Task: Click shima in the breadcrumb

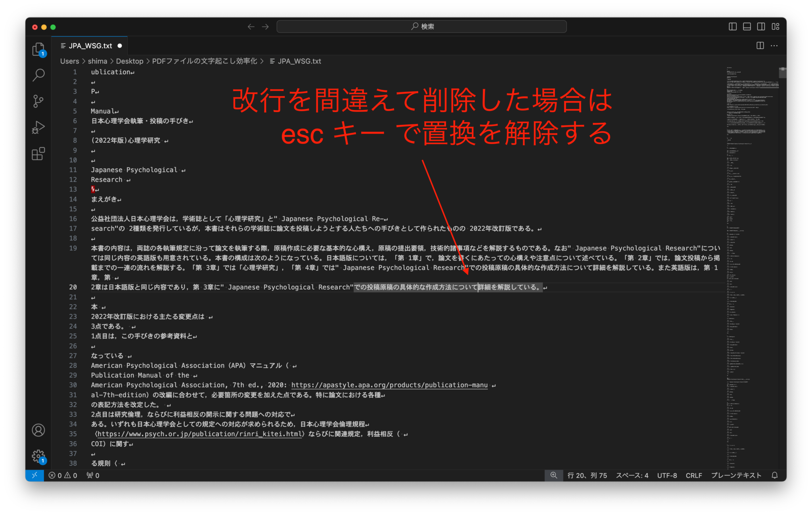Action: tap(98, 61)
